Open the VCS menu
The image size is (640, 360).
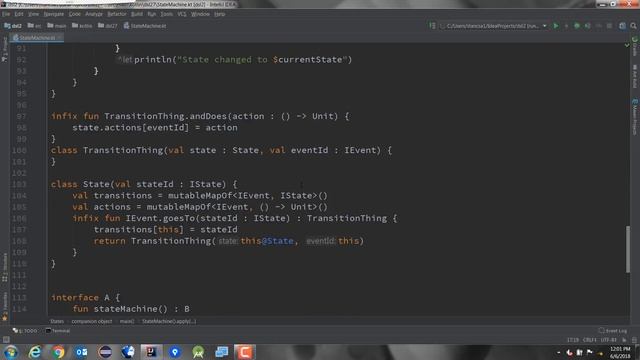[x=182, y=14]
